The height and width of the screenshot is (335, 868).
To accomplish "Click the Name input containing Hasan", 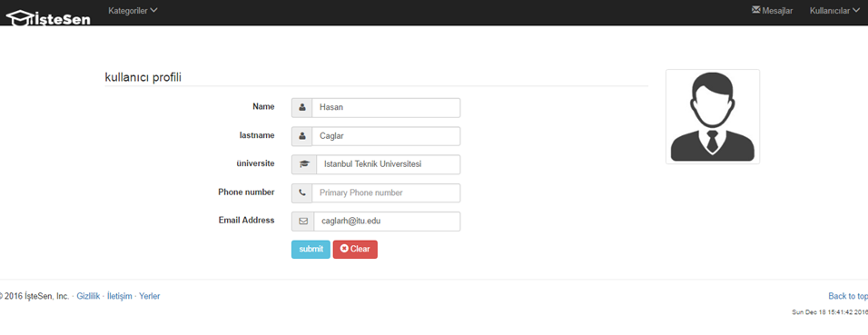I will pyautogui.click(x=386, y=107).
